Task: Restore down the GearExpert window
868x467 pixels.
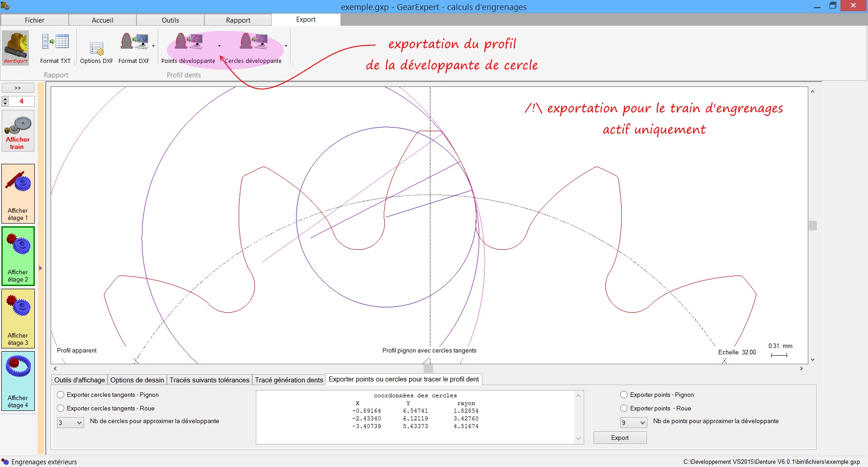Action: tap(833, 6)
